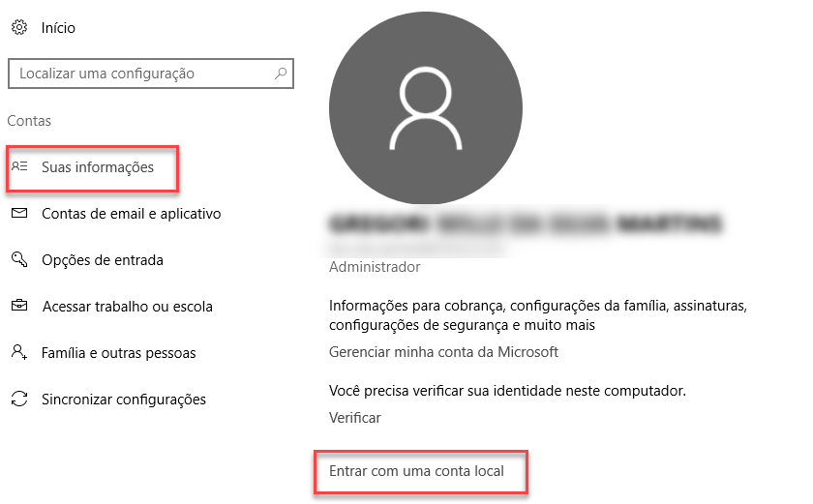813x504 pixels.
Task: Open Acessar trabalho ou escola
Action: (128, 307)
